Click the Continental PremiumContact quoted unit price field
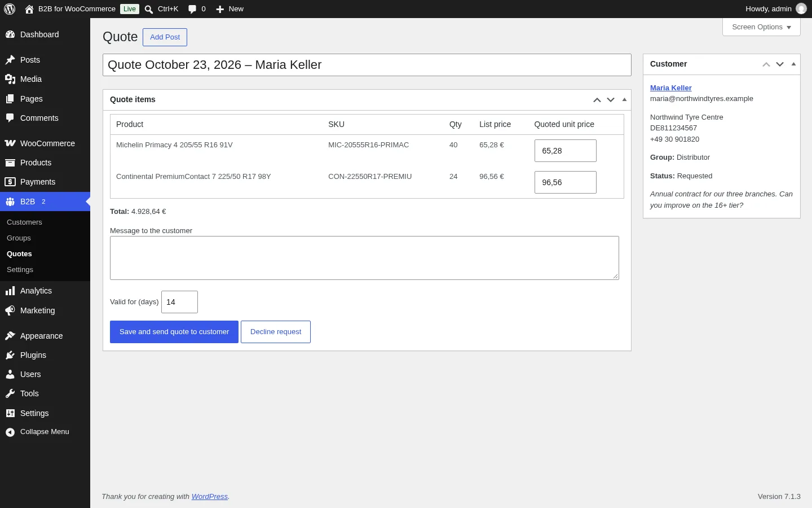The width and height of the screenshot is (812, 508). pyautogui.click(x=566, y=182)
